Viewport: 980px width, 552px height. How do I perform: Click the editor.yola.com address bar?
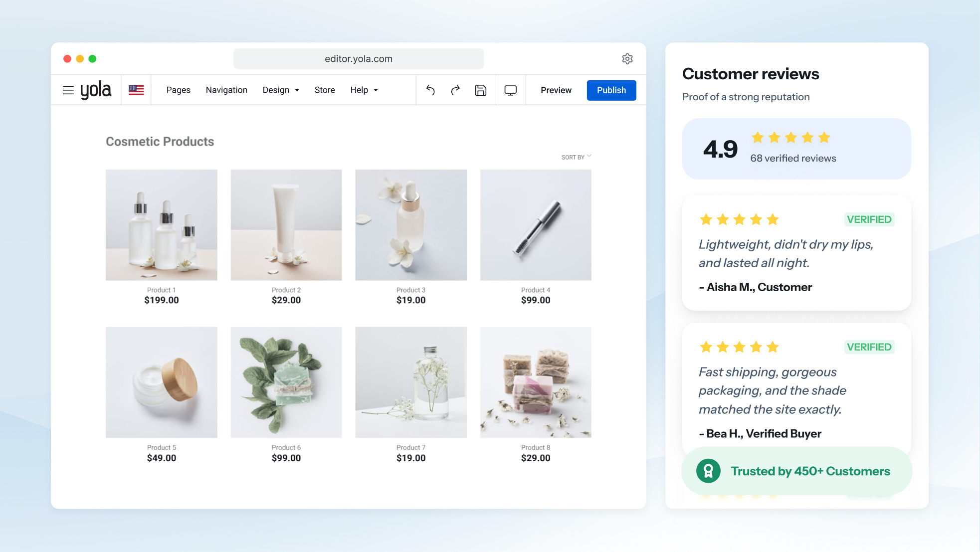[359, 59]
